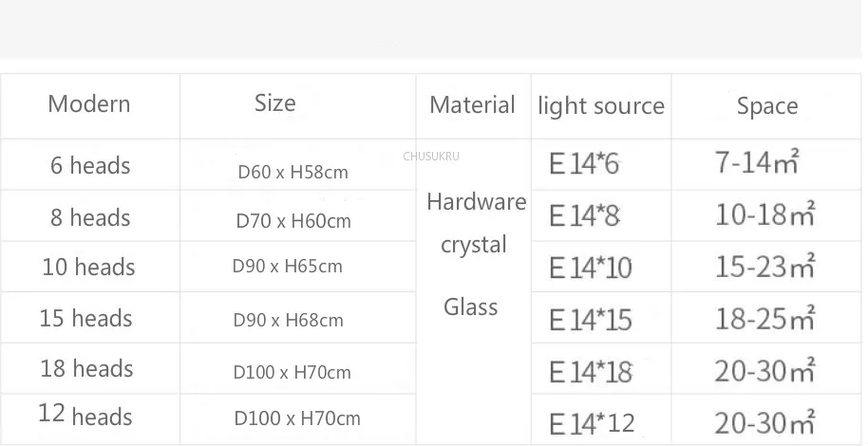Click the light source header

tap(601, 105)
